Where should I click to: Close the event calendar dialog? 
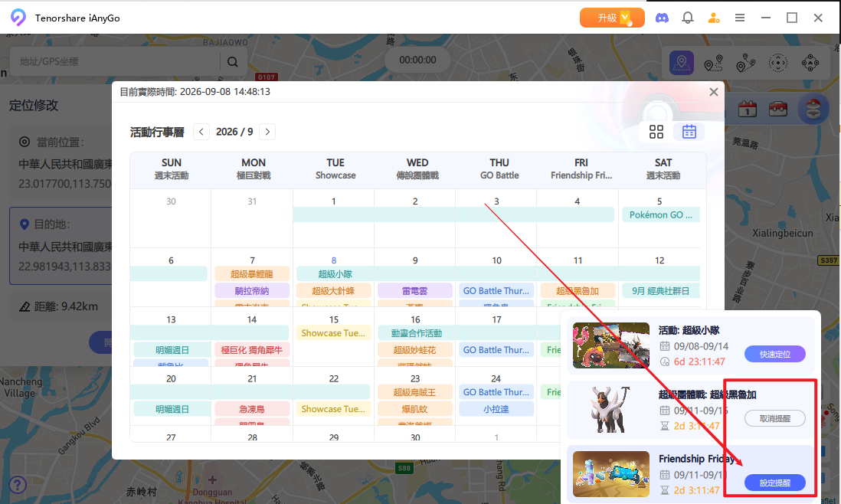pos(713,92)
